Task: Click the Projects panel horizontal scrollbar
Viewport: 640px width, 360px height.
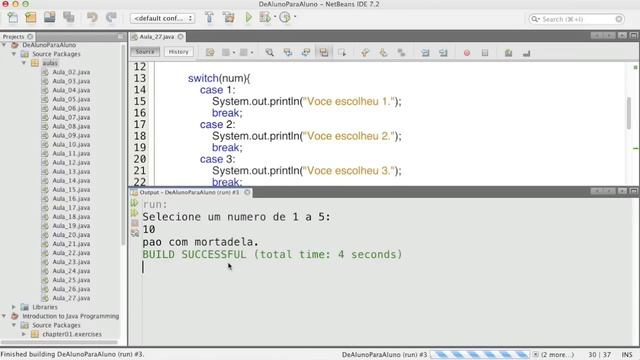Action: pyautogui.click(x=60, y=342)
